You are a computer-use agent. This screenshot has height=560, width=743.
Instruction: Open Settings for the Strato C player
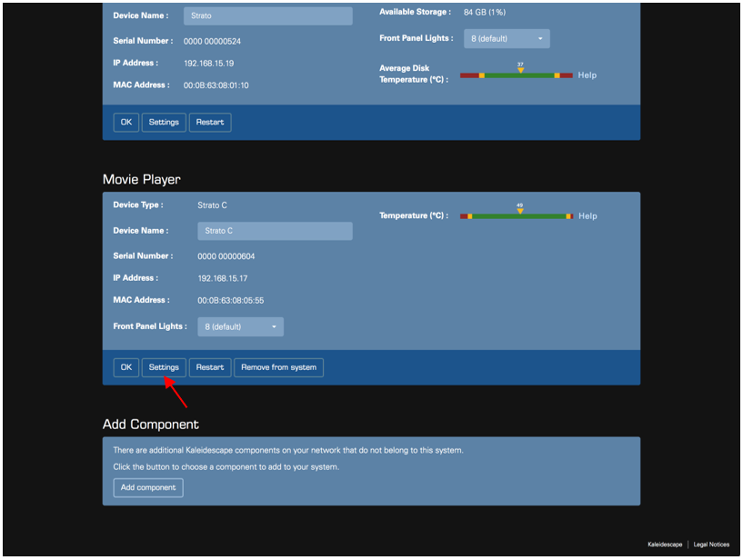(164, 367)
